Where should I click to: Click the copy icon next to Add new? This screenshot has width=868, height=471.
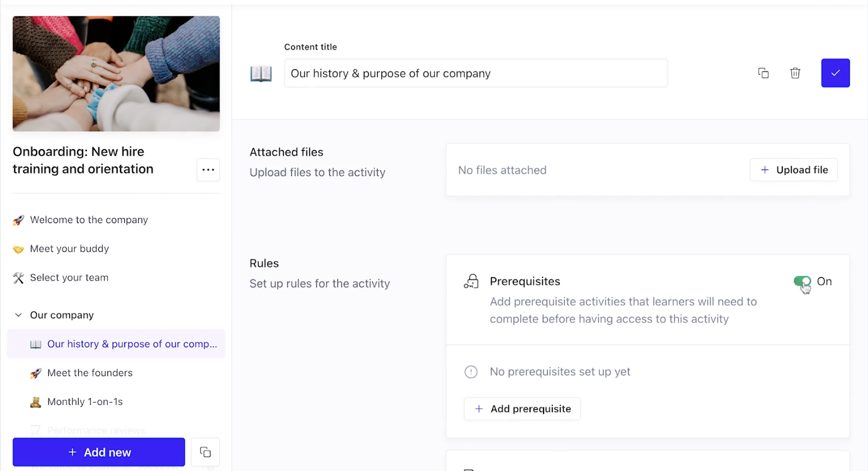click(205, 452)
